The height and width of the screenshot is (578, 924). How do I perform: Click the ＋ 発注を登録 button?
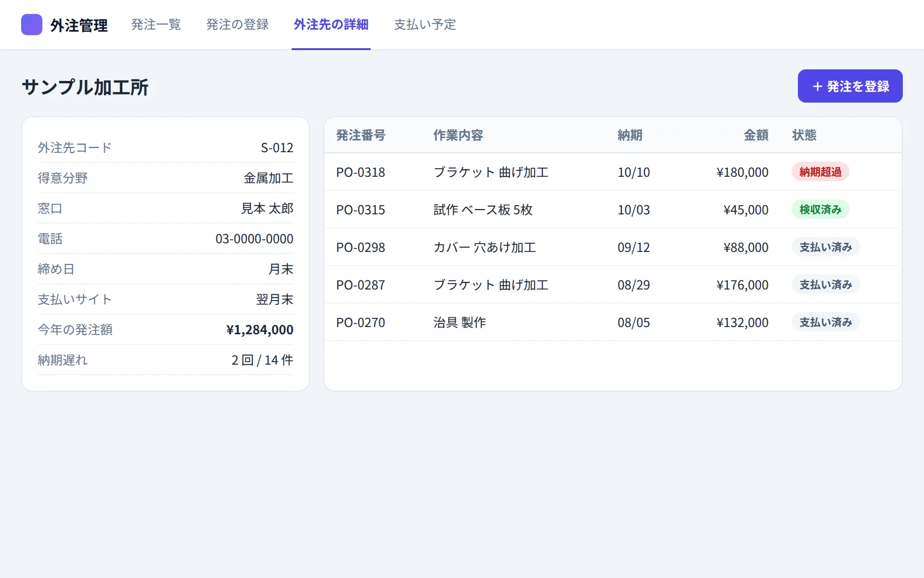[850, 86]
